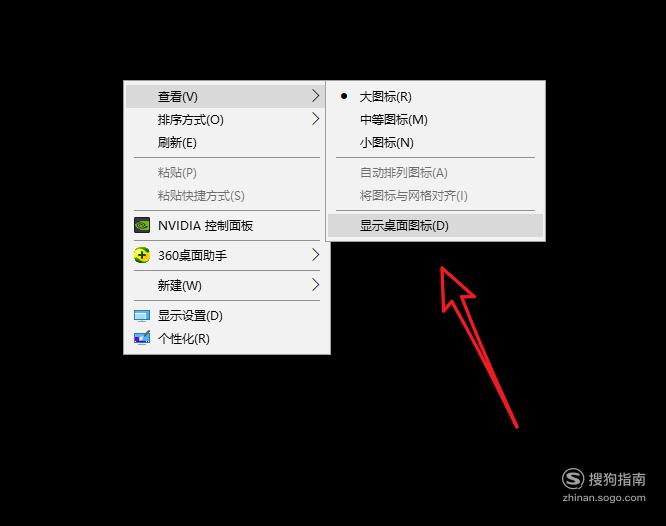Click the personalize paintbrush icon
Viewport: 666px width, 526px height.
(142, 338)
